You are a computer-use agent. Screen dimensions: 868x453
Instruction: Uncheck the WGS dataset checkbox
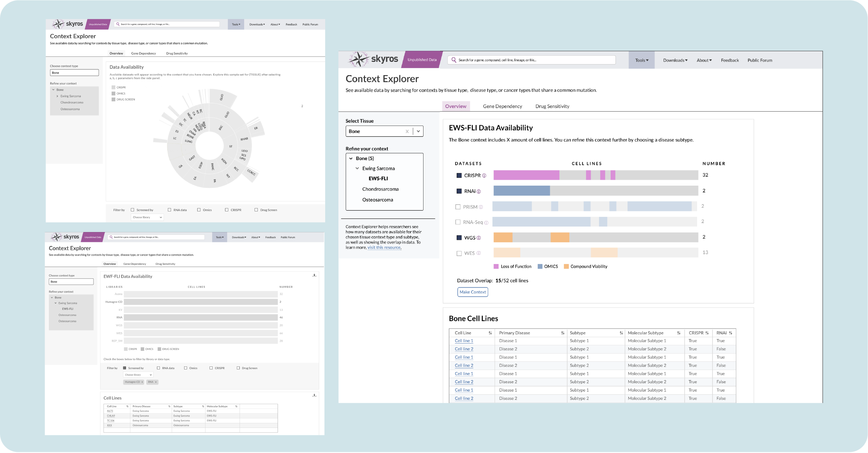(x=459, y=238)
